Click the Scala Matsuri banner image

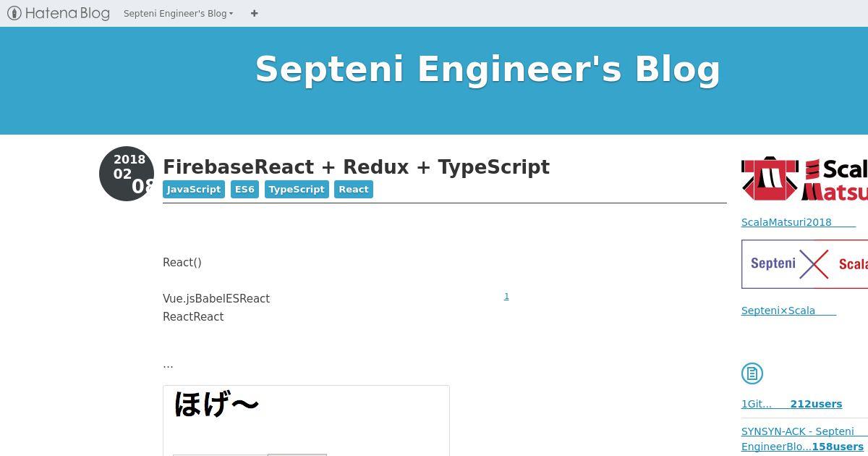point(804,180)
